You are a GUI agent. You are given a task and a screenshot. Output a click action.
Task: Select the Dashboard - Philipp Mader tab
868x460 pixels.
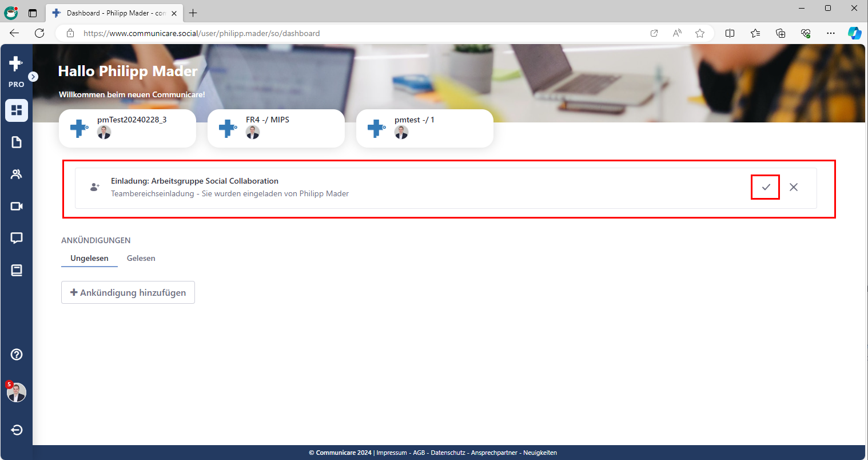(114, 13)
